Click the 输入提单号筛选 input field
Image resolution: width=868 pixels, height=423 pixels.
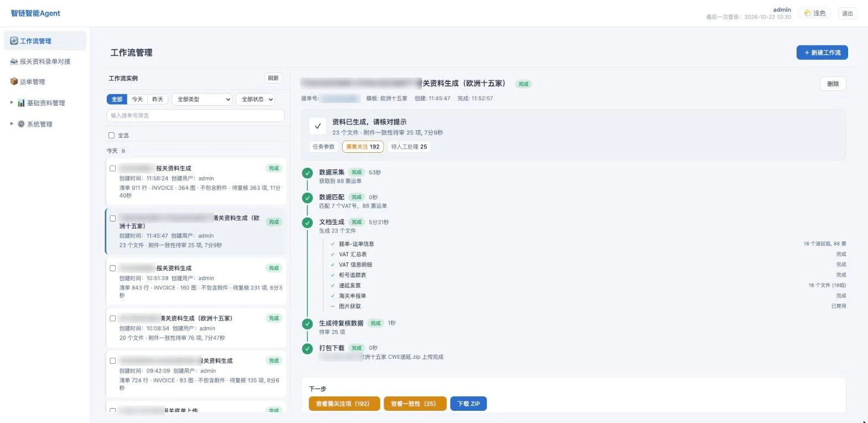195,116
